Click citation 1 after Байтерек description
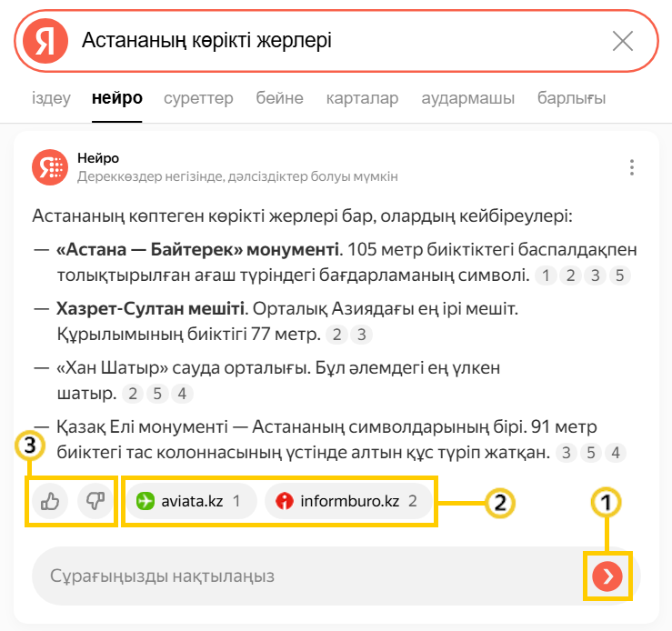 (x=546, y=275)
